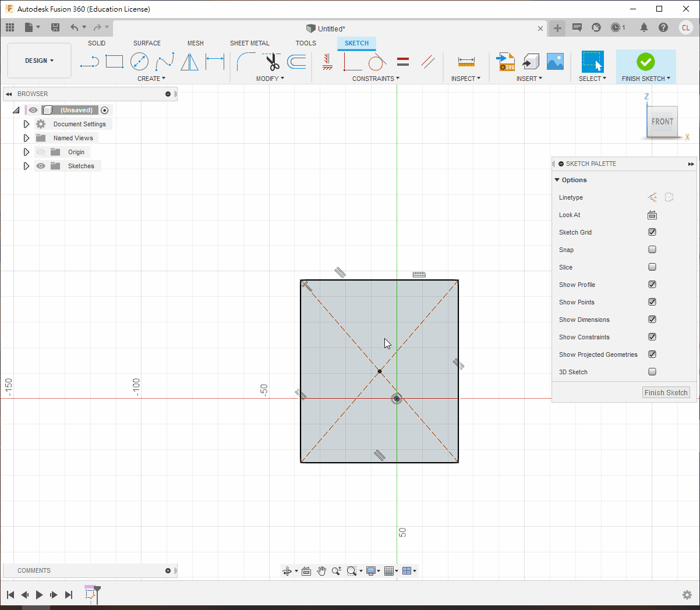Expand the Origin folder in browser
The width and height of the screenshot is (700, 610).
(x=26, y=152)
